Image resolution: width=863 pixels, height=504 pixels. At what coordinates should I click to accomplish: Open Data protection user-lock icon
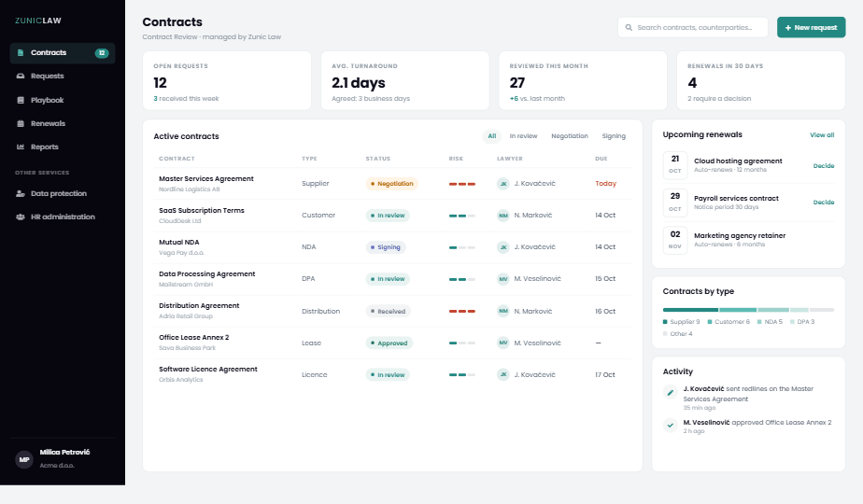click(x=21, y=194)
